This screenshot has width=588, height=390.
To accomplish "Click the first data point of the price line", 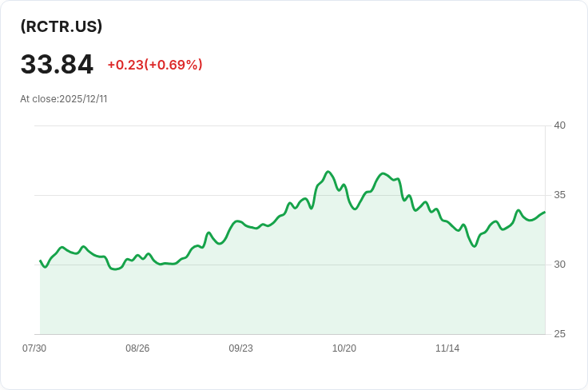I will (40, 261).
